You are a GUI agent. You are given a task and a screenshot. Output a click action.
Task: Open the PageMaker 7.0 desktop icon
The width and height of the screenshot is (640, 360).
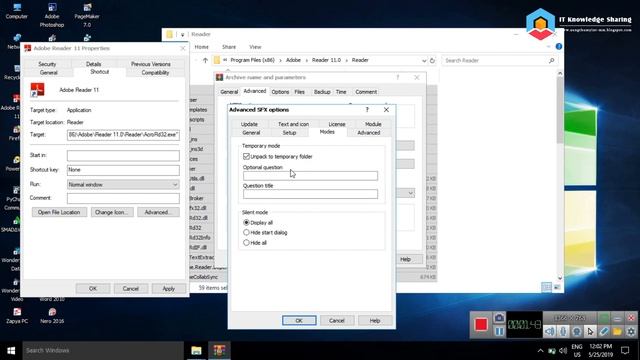(87, 15)
